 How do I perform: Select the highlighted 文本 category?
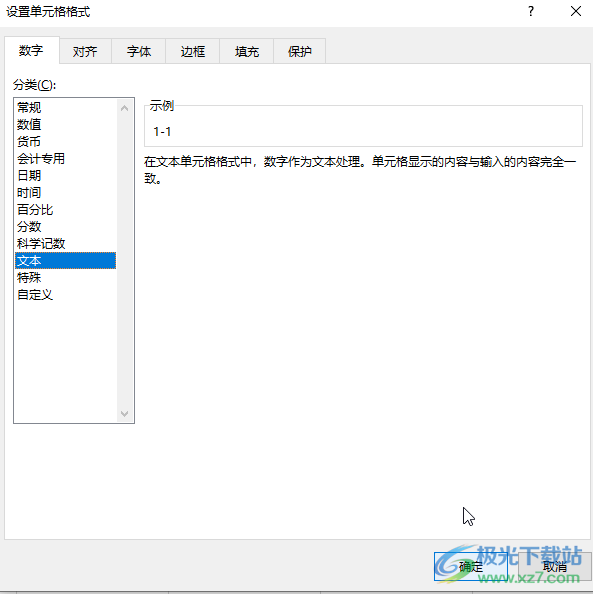click(65, 261)
